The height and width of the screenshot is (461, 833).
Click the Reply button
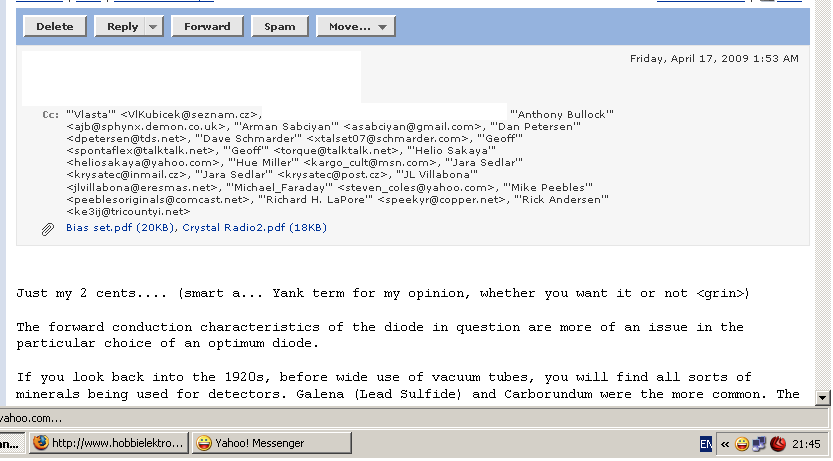click(x=122, y=27)
